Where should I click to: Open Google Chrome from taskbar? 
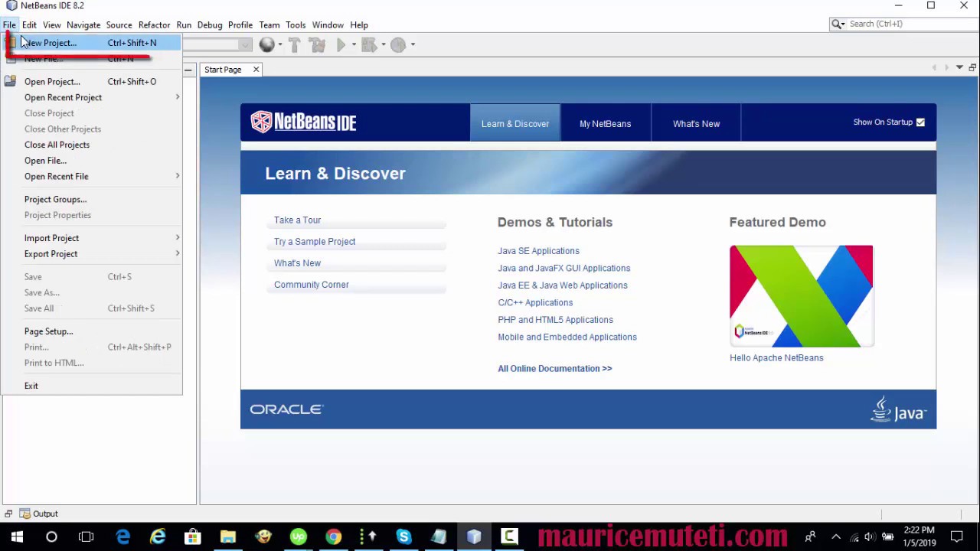[333, 536]
